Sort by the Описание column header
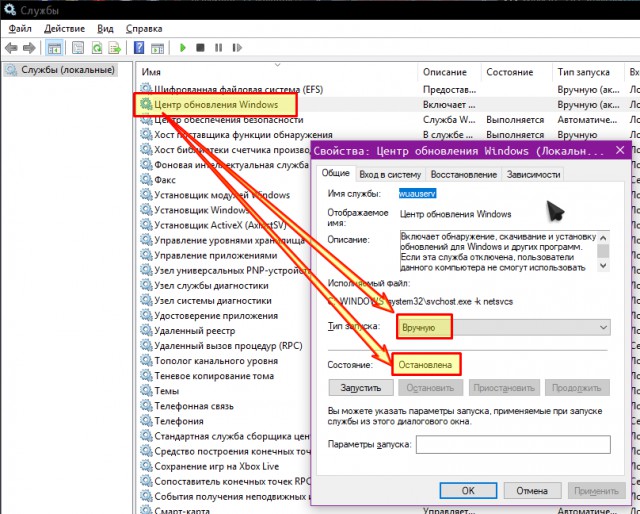The height and width of the screenshot is (514, 640). tap(449, 72)
